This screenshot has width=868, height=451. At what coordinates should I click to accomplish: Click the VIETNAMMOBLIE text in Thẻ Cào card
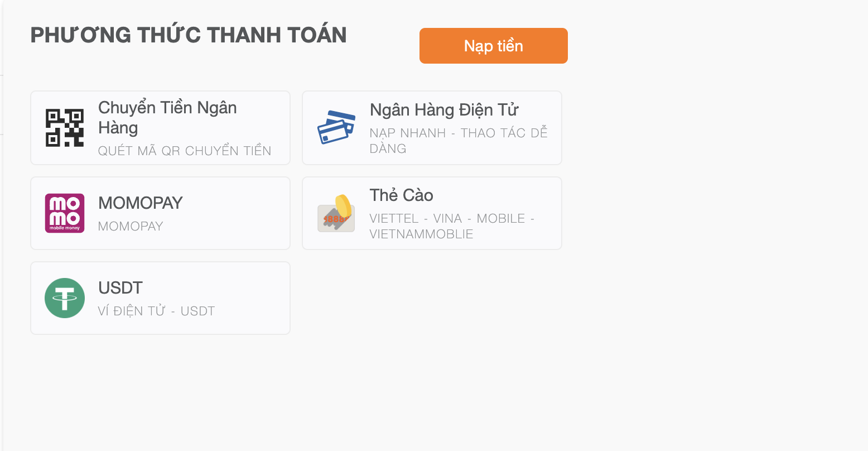point(421,234)
